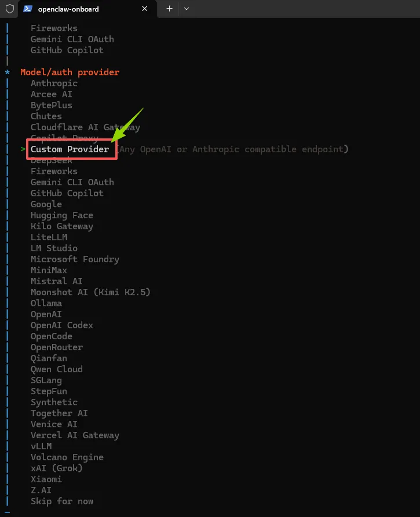Choose OpenRouter from the list

point(57,347)
